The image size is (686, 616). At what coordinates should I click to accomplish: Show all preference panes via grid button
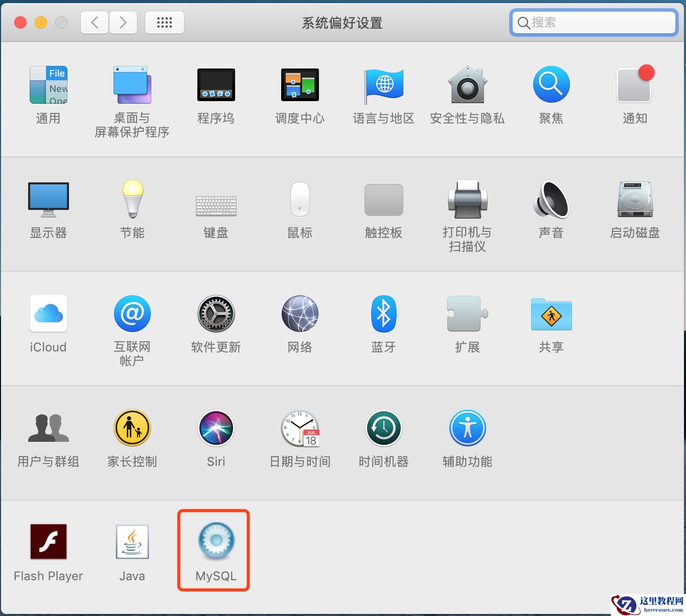(x=164, y=22)
